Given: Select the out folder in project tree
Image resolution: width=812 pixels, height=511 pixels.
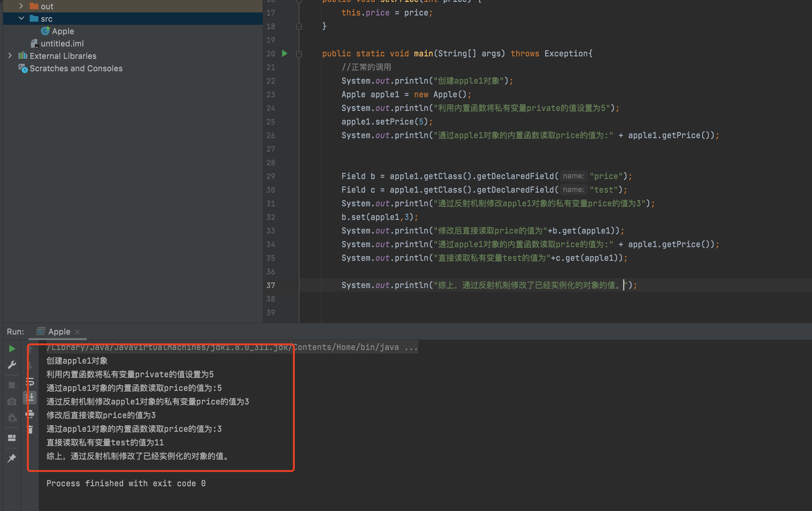Looking at the screenshot, I should 133,6.
